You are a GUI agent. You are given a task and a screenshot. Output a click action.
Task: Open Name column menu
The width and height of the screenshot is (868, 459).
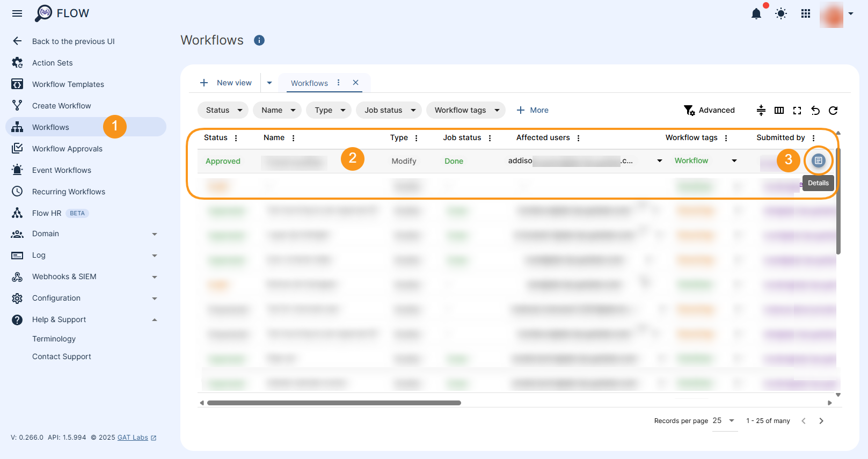pyautogui.click(x=293, y=138)
